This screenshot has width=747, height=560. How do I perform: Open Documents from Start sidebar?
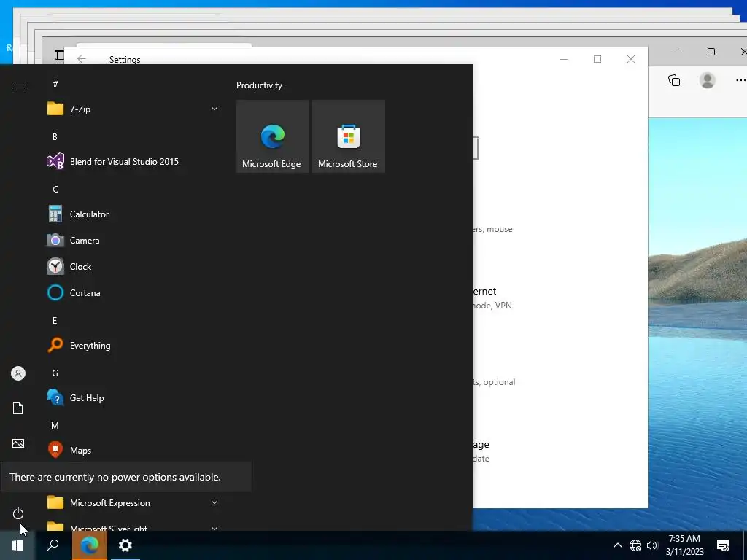18,408
